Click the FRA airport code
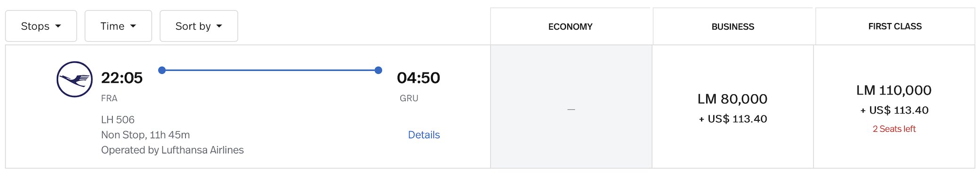This screenshot has height=174, width=980. (109, 98)
